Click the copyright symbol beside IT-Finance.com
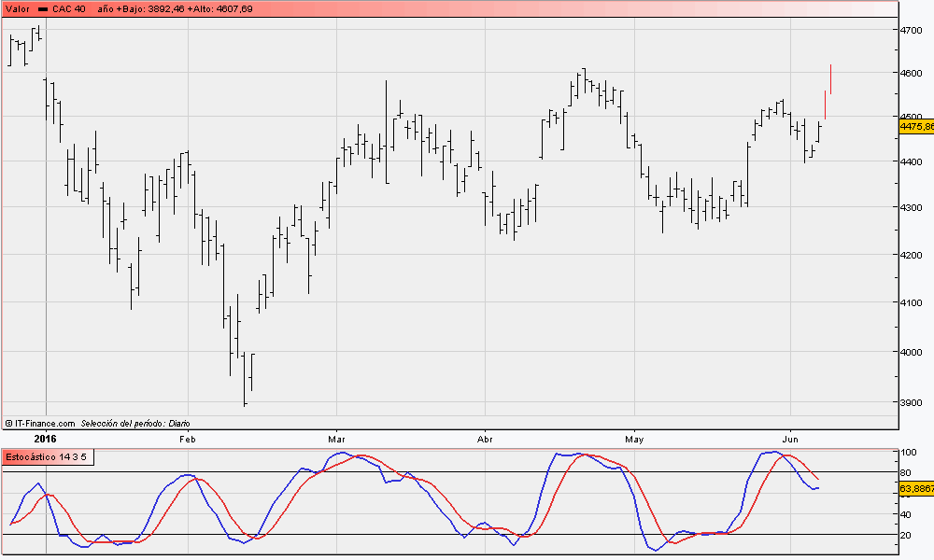Viewport: 934px width, 560px height. point(8,423)
